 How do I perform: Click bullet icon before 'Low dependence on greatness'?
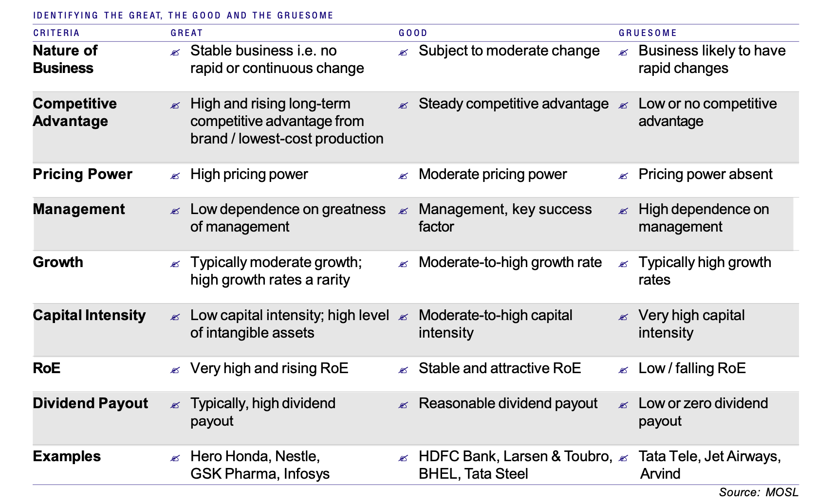175,211
